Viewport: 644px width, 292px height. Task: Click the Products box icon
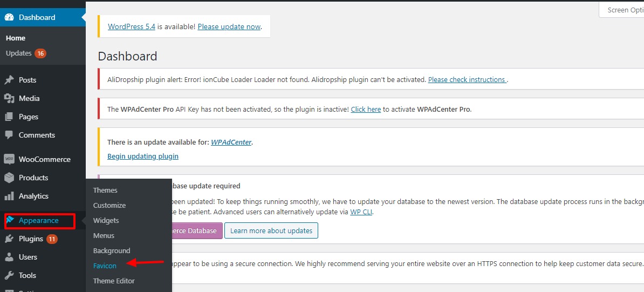[9, 178]
